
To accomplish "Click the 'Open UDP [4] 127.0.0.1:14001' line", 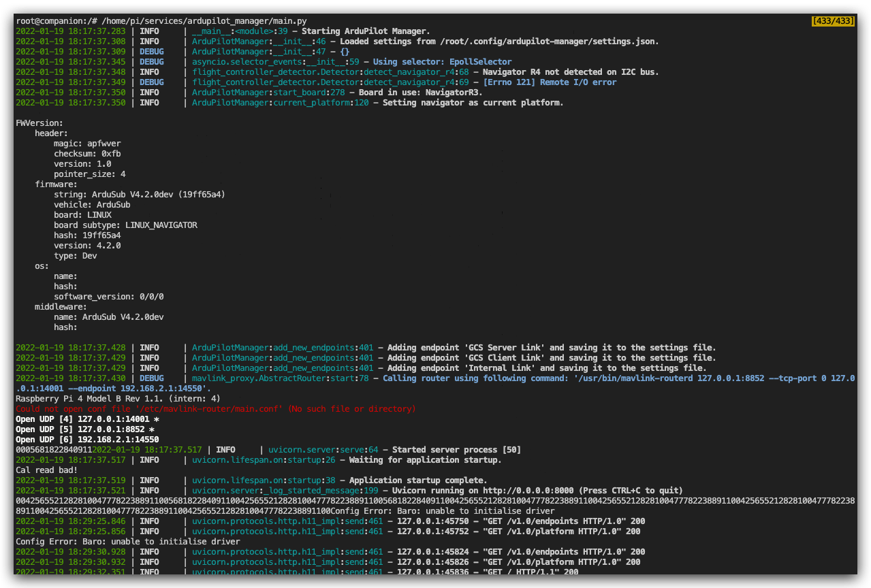I will click(84, 419).
